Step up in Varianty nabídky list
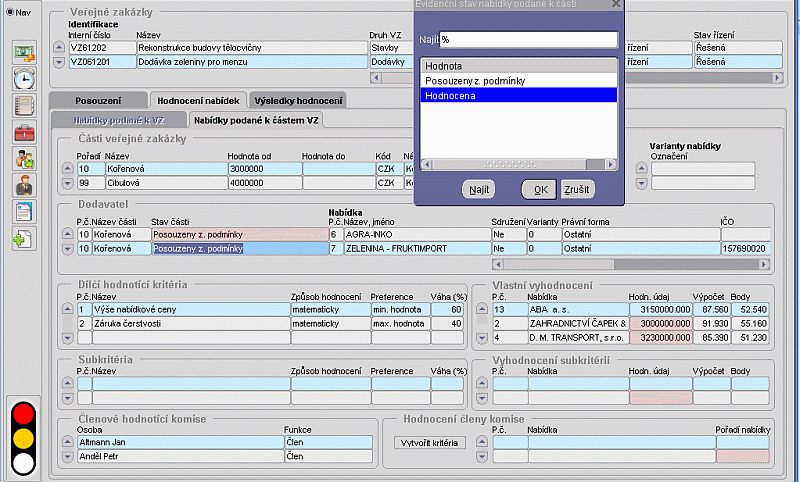 coord(641,169)
